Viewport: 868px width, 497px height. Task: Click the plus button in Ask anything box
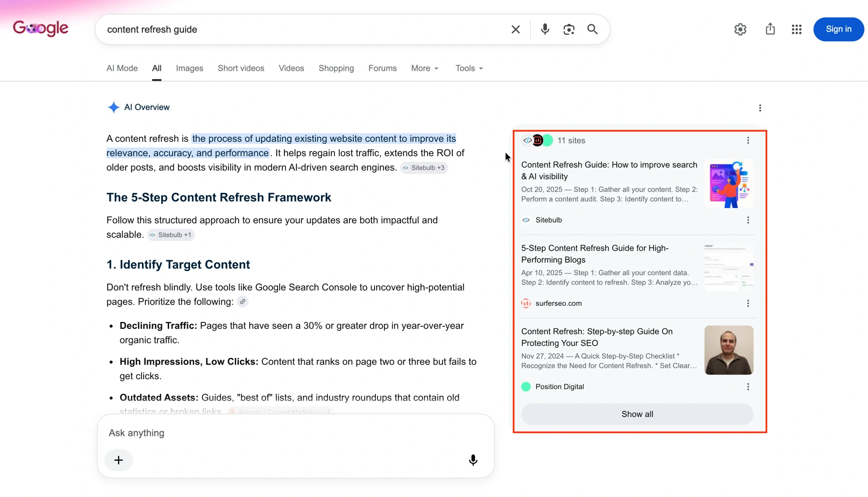[118, 460]
